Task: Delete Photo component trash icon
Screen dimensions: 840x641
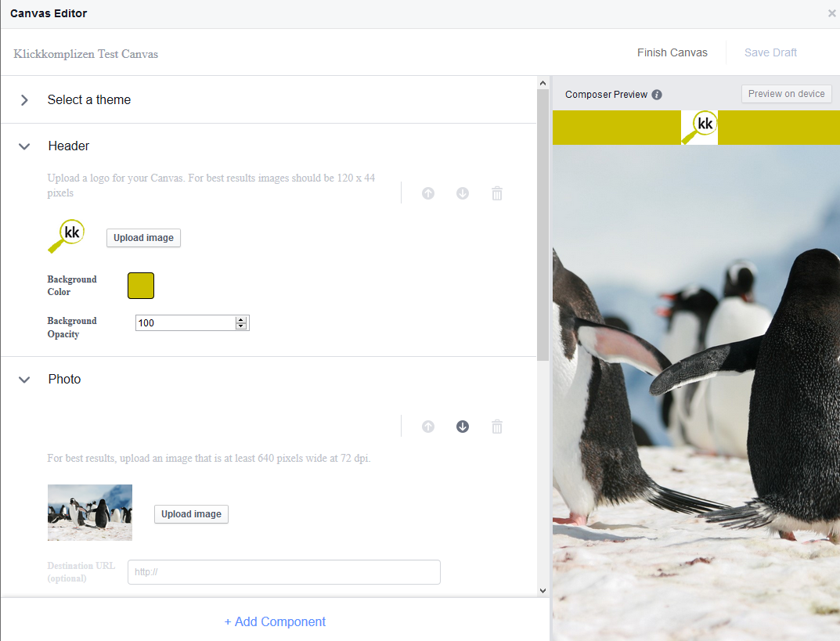Action: pyautogui.click(x=497, y=427)
